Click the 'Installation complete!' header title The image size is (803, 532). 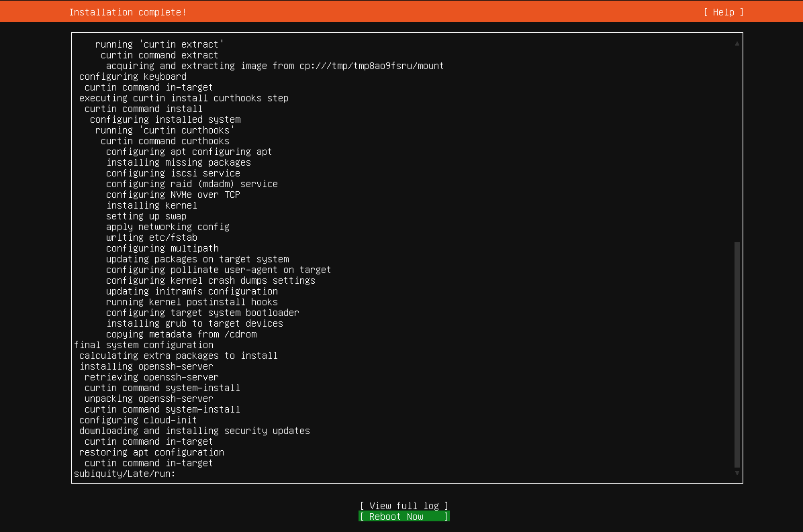click(x=128, y=12)
